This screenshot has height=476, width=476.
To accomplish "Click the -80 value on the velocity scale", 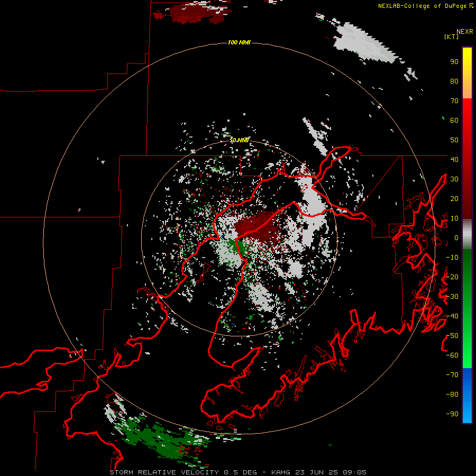I will point(452,395).
